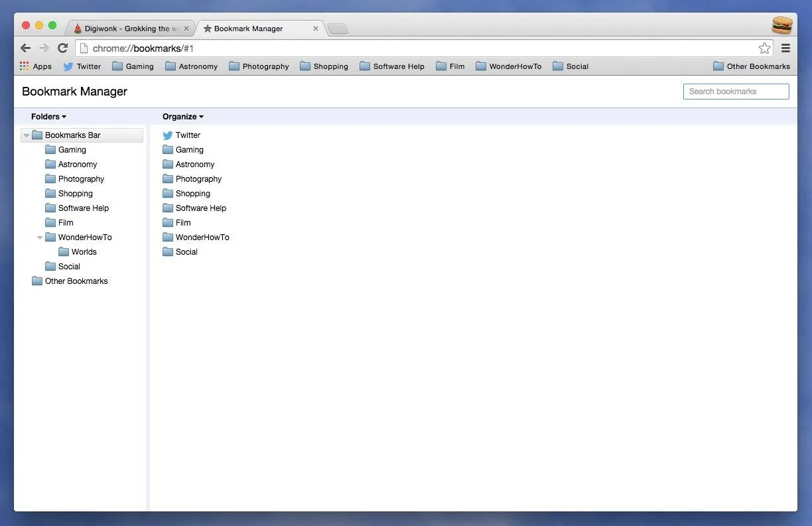
Task: Star this page in the address bar
Action: [x=765, y=48]
